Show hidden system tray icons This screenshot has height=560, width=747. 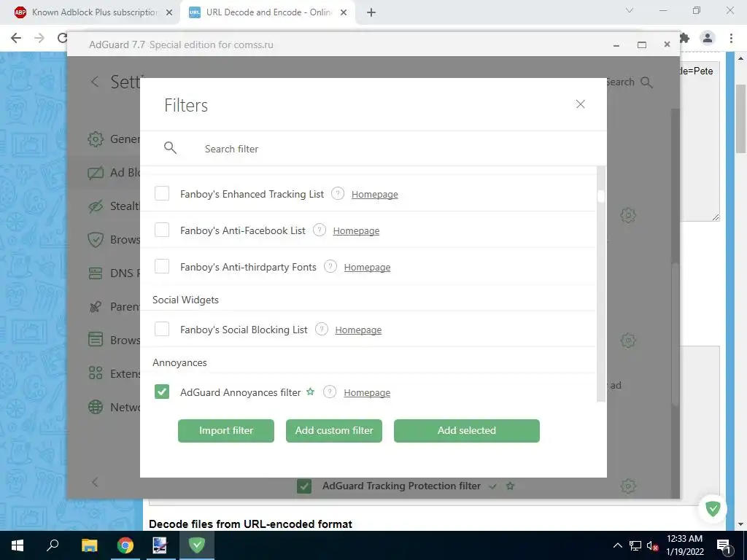617,545
